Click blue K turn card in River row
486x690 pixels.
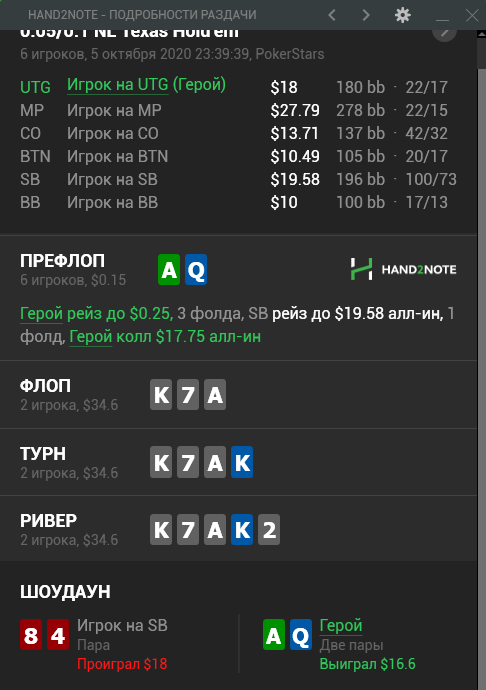click(242, 529)
